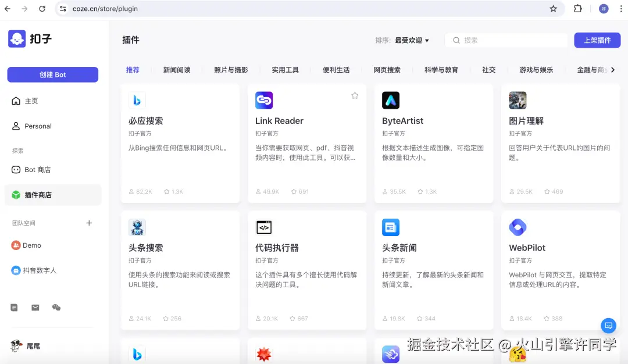Click into the 搜索 plugin search field
The width and height of the screenshot is (628, 364).
(506, 40)
